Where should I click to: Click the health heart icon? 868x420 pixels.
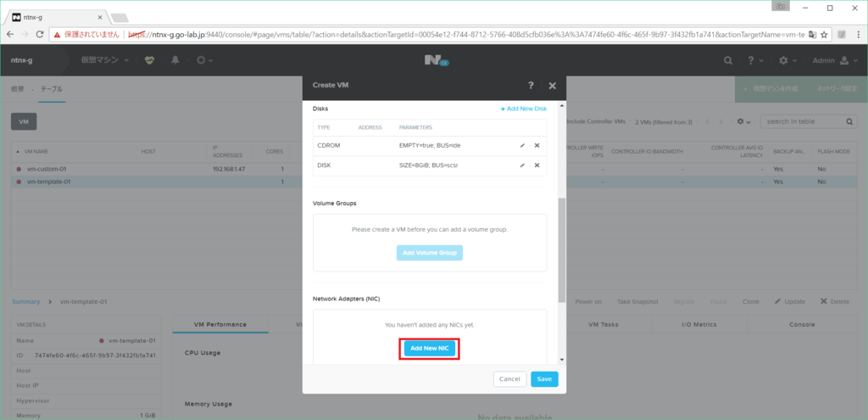coord(150,60)
